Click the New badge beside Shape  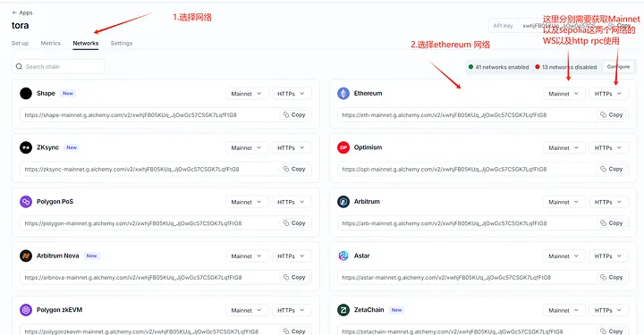(x=68, y=94)
